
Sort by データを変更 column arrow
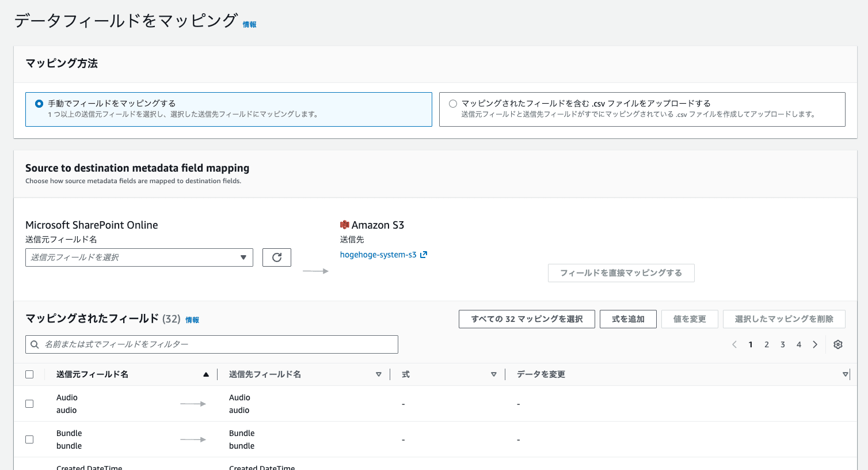coord(846,374)
